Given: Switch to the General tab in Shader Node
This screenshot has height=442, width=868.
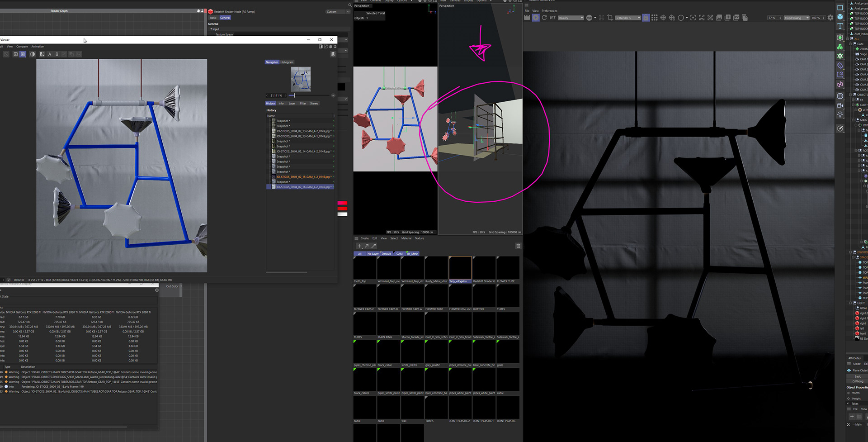Looking at the screenshot, I should tap(225, 18).
